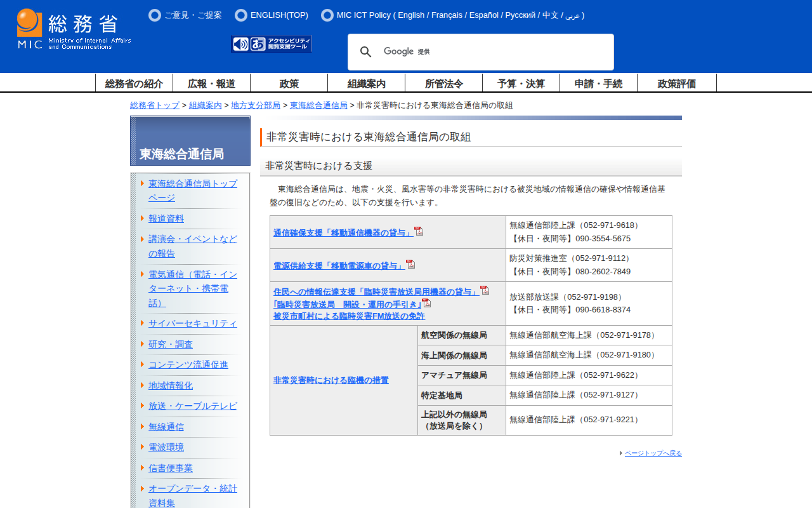The height and width of the screenshot is (508, 812).
Task: Open 非常災害時における臨機の措置 link
Action: (331, 380)
